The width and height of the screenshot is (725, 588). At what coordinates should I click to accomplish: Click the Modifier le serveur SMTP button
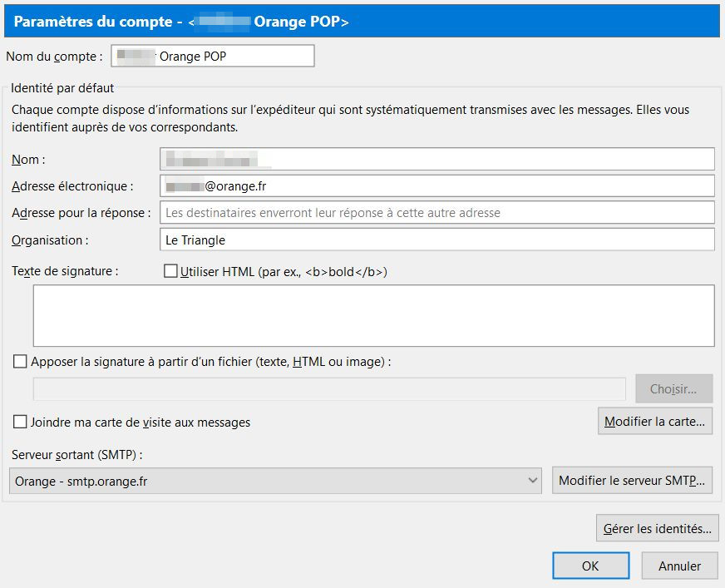tap(632, 481)
